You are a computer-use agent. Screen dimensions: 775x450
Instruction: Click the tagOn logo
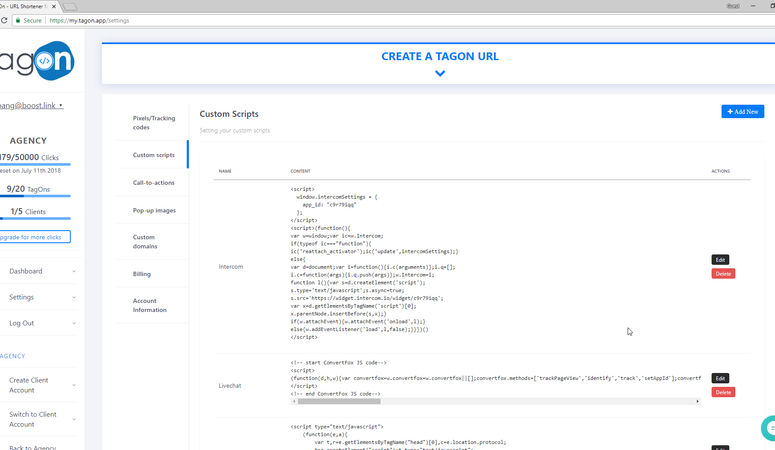tap(37, 61)
